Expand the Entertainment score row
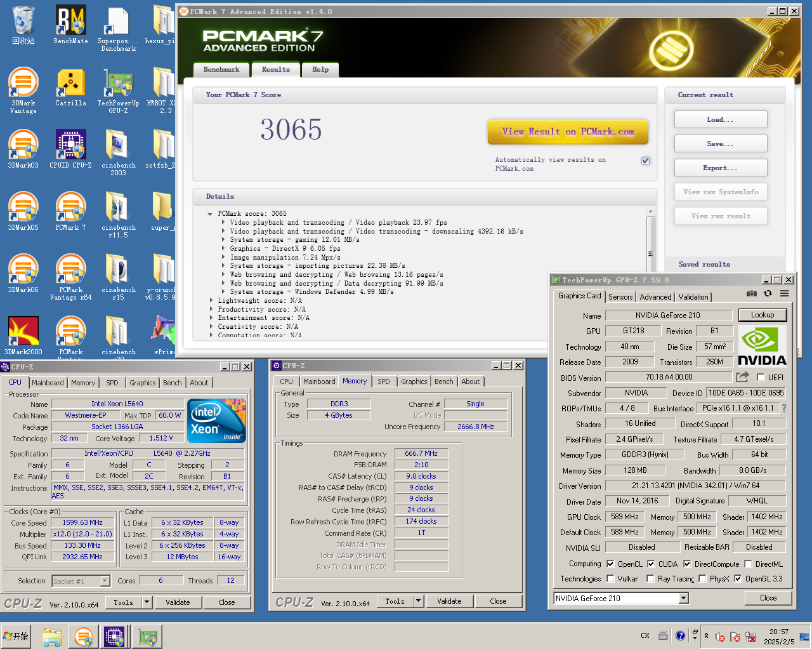812x650 pixels. [211, 318]
